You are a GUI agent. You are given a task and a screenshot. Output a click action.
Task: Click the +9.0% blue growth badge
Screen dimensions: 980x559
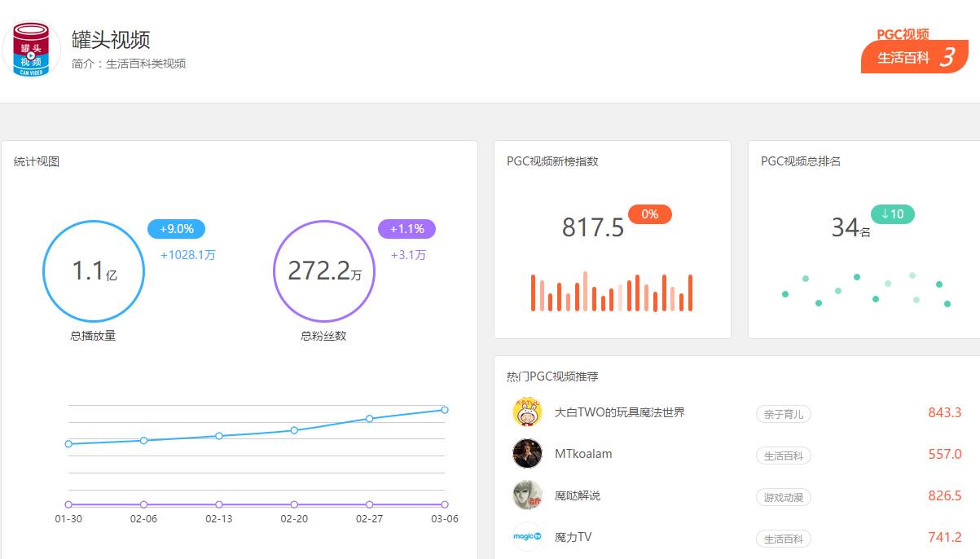[x=176, y=229]
